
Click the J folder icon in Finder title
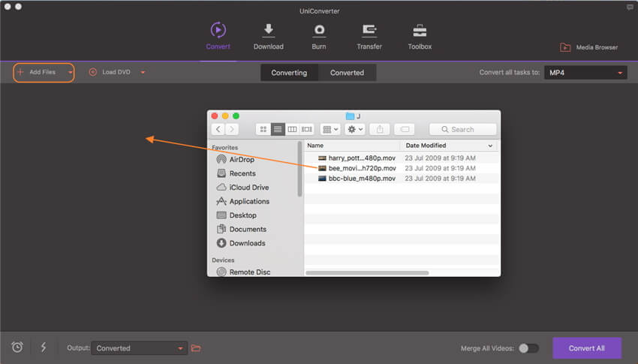coord(350,116)
